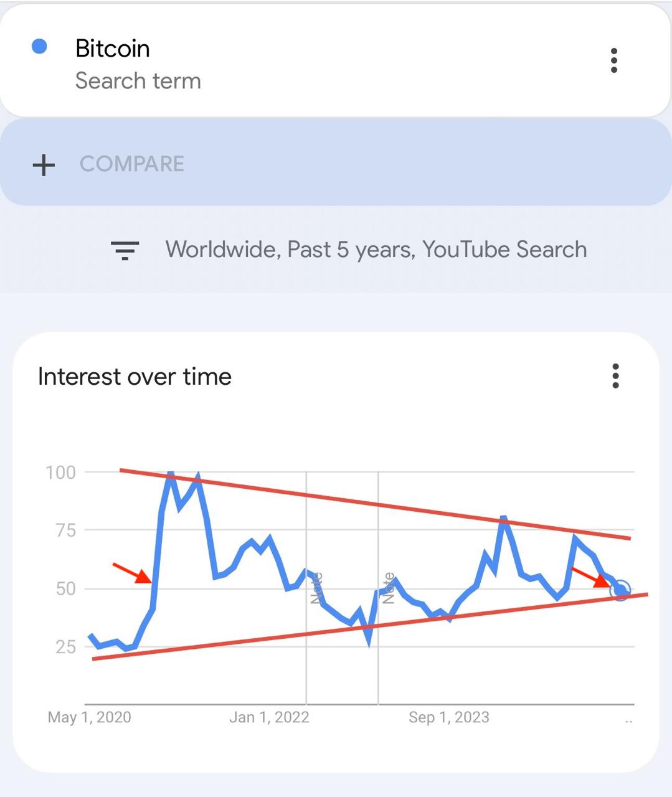Screen dimensions: 672x797
Task: Select the May 1, 2020 axis label
Action: click(90, 717)
